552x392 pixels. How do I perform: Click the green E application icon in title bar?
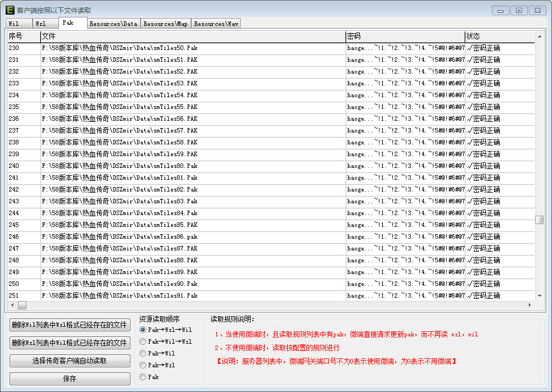click(x=10, y=10)
